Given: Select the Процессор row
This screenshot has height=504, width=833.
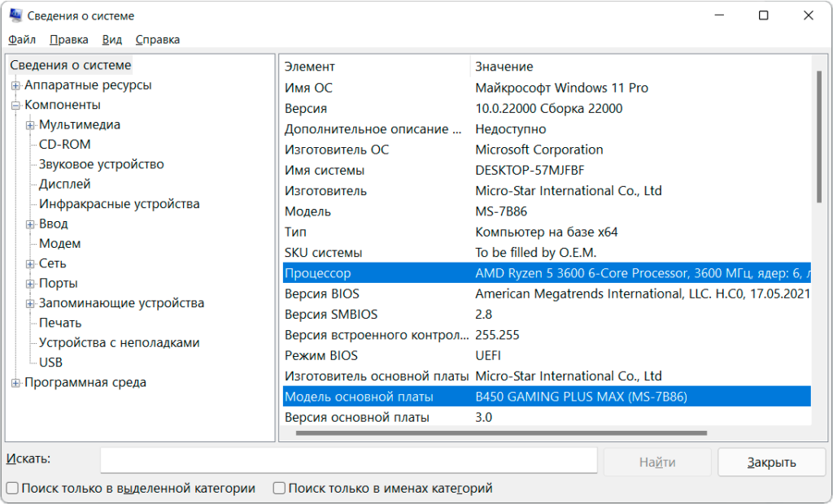Looking at the screenshot, I should [x=547, y=273].
